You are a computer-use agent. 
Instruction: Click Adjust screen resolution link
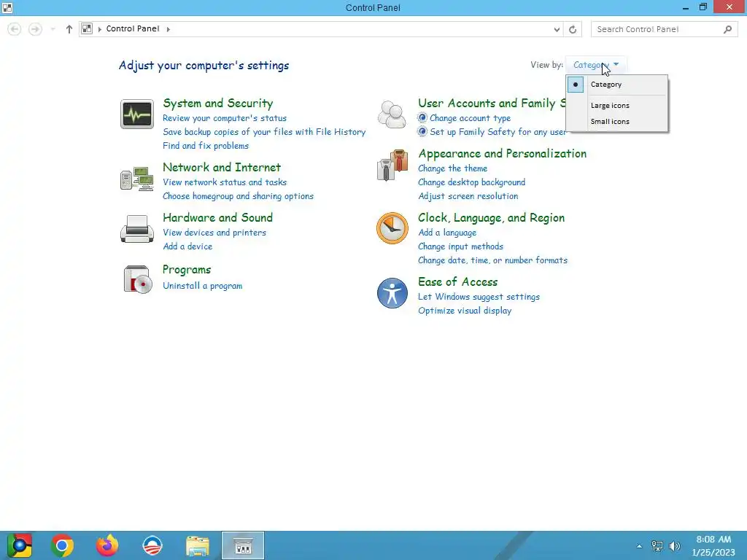[468, 196]
